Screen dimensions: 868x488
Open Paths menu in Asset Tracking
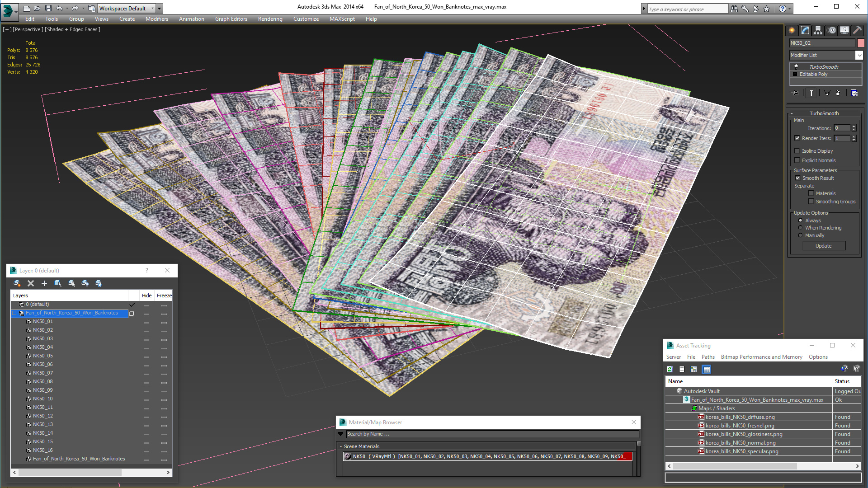(x=708, y=357)
